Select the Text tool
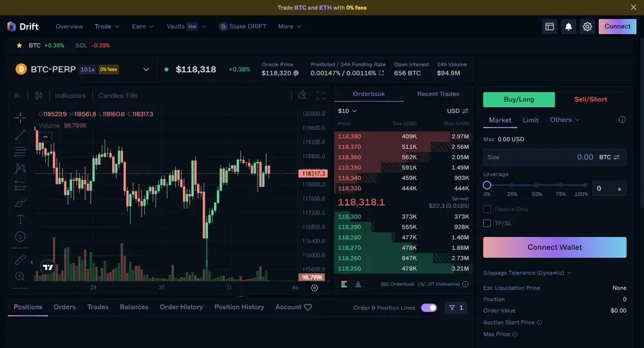This screenshot has width=644, height=348. pyautogui.click(x=20, y=220)
